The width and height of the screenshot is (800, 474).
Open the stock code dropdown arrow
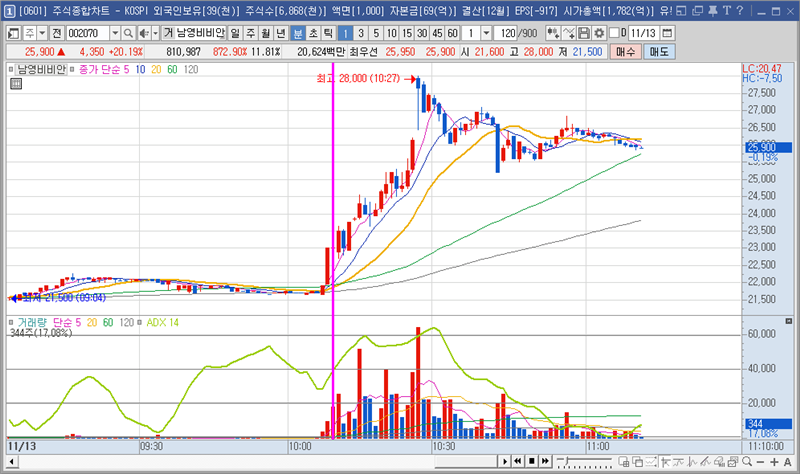(x=115, y=33)
